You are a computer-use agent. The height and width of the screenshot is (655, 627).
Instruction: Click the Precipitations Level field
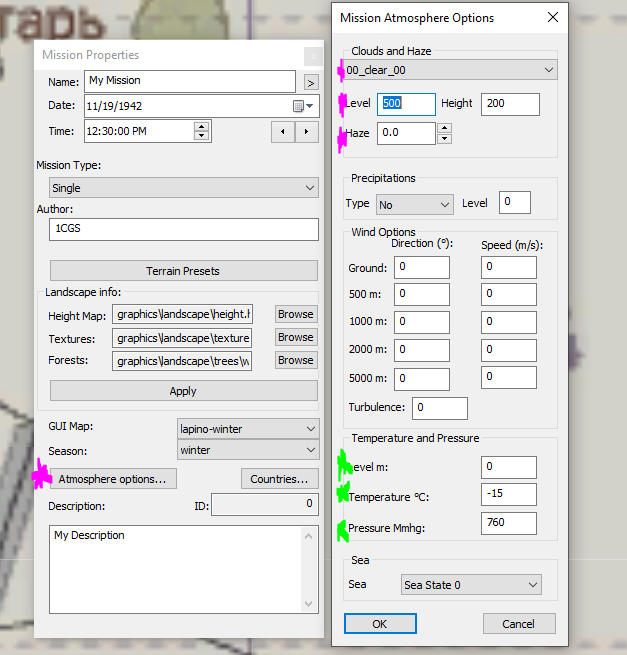(x=515, y=202)
